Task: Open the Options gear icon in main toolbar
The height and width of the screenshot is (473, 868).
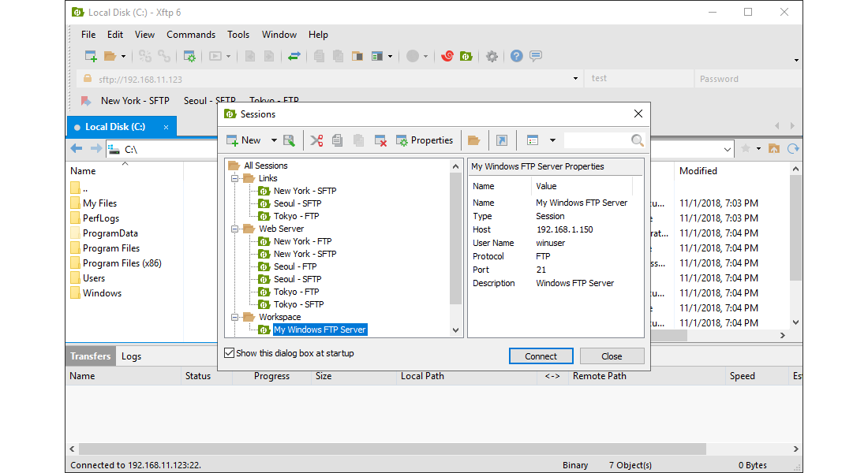Action: pos(492,56)
